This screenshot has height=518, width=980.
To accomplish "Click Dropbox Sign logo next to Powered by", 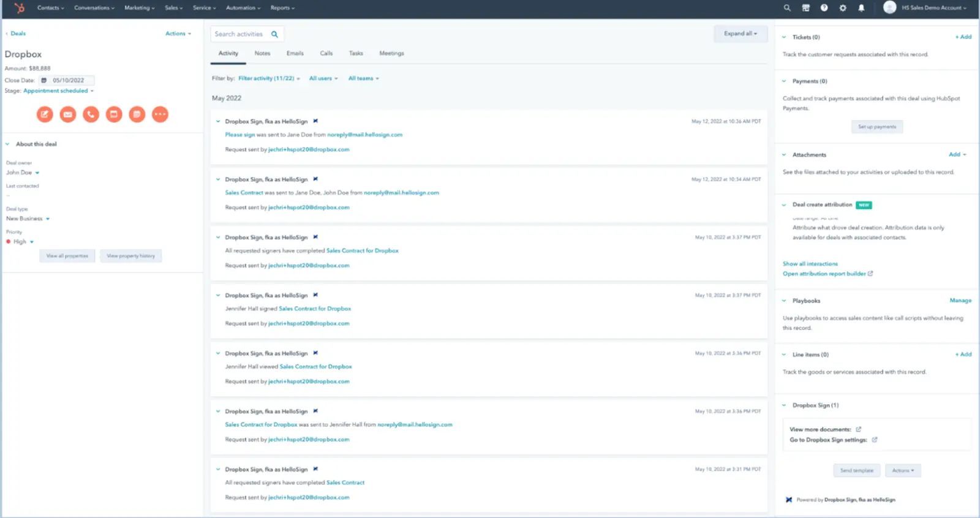I will 789,500.
